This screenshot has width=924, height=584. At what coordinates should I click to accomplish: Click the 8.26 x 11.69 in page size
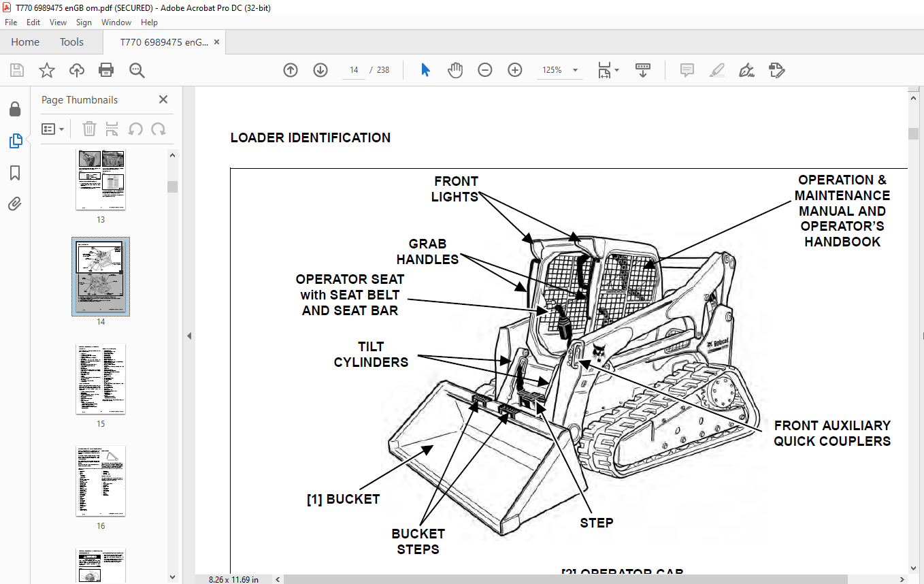pos(232,579)
